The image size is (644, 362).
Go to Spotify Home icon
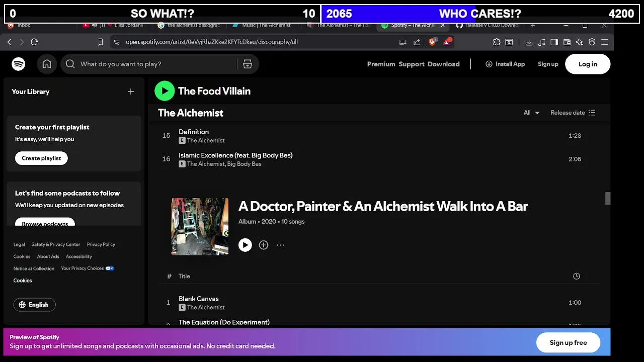pos(47,64)
